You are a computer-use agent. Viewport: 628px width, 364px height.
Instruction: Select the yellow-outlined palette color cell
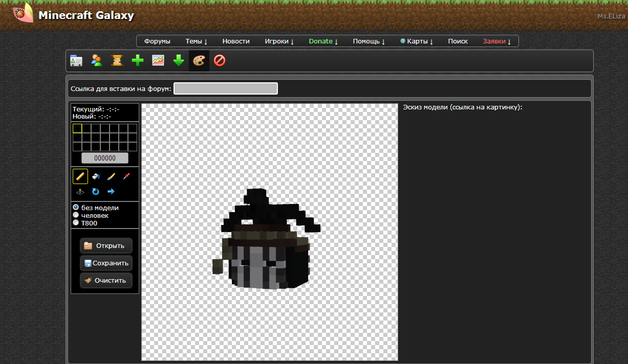click(x=77, y=128)
